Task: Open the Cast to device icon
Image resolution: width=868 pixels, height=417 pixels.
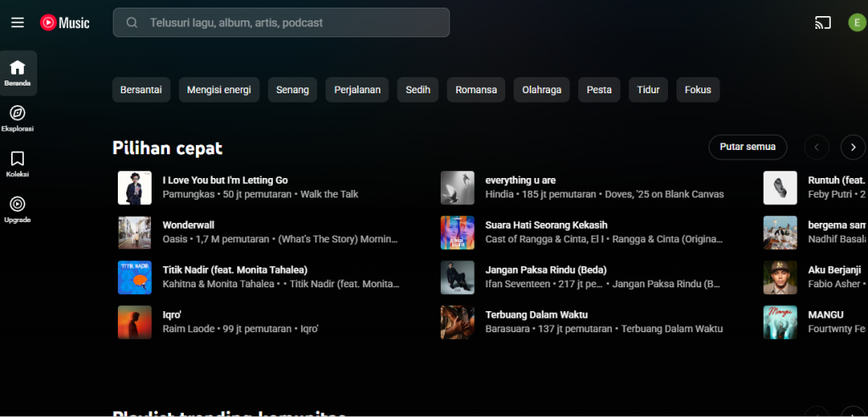Action: (823, 23)
